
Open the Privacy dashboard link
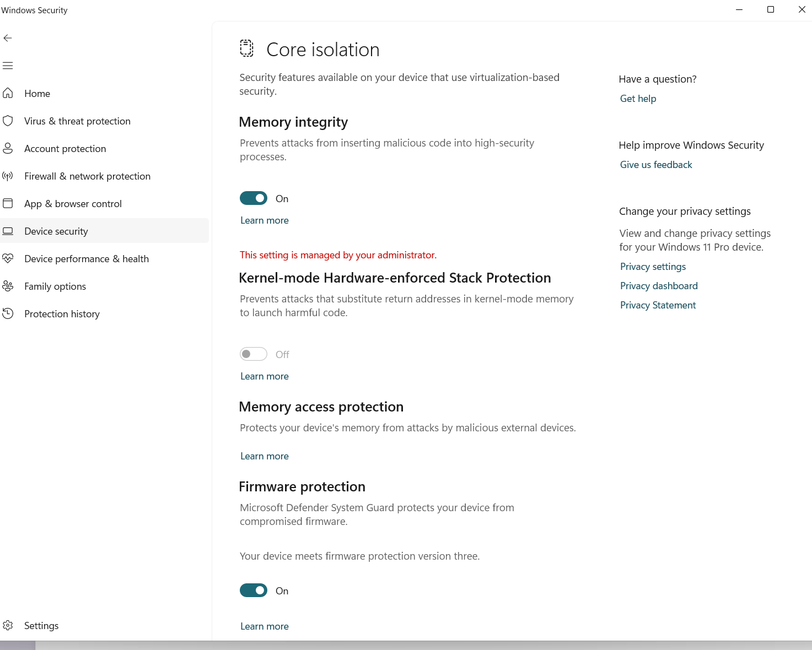(659, 286)
